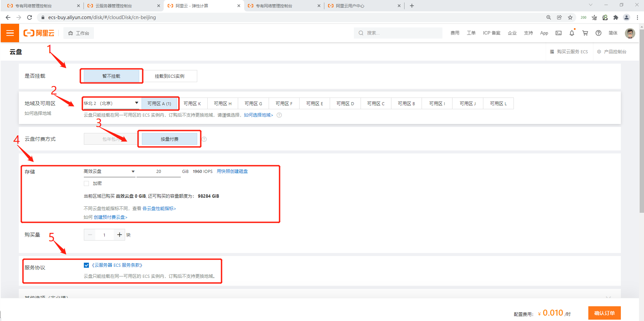Open the 创建预付费云盘 link
Screen dimensions: 644x321
click(x=110, y=217)
